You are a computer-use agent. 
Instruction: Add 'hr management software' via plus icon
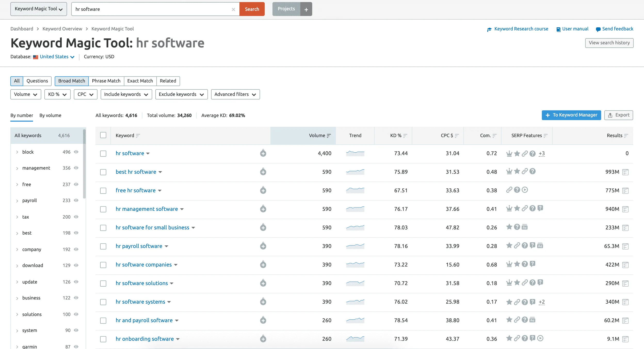(263, 209)
